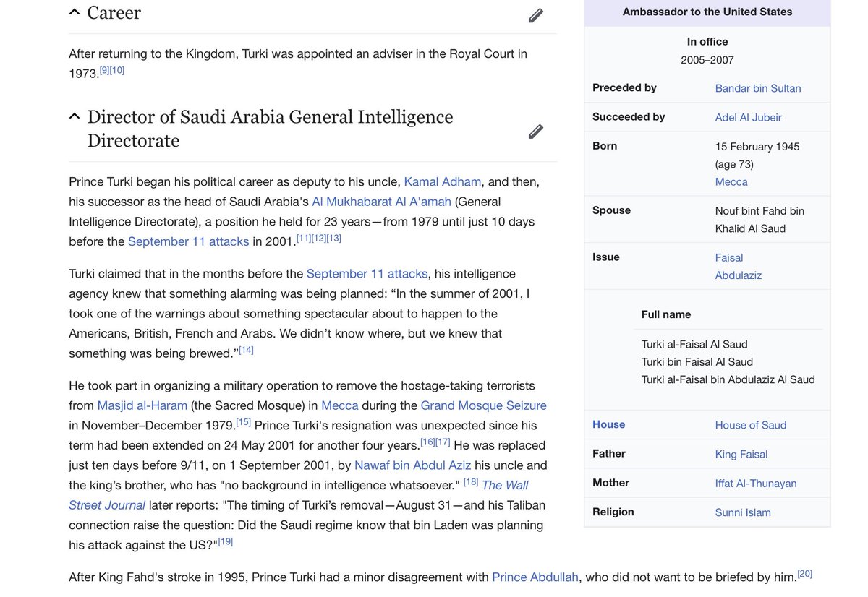
Task: Jump to citation 18
Action: pos(471,481)
